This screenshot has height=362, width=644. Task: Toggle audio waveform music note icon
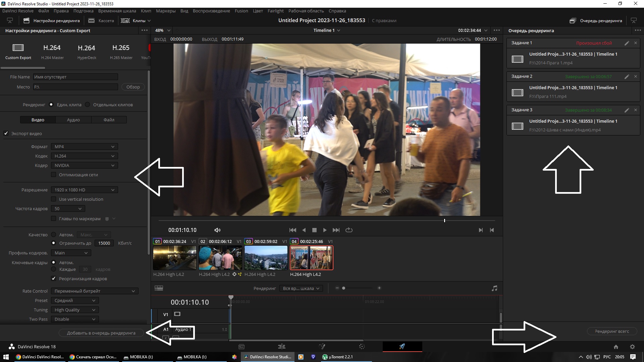click(494, 288)
